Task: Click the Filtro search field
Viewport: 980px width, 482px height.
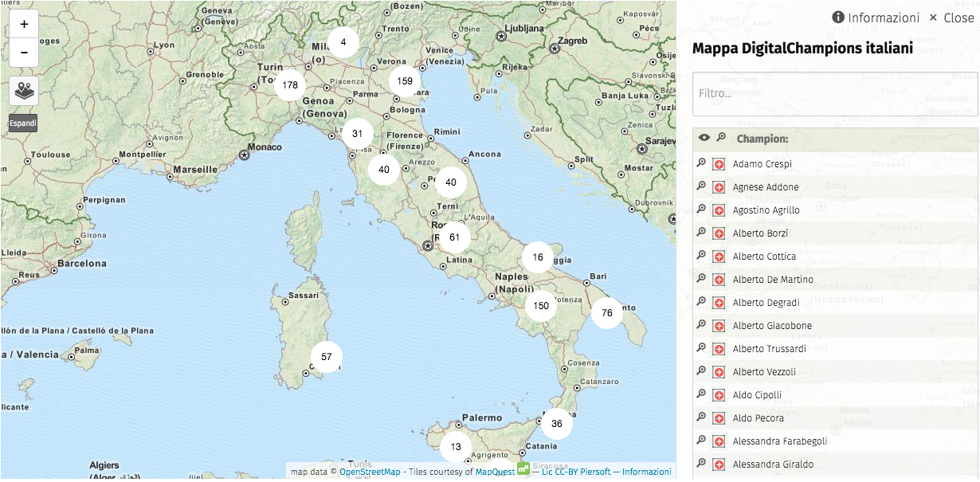Action: pyautogui.click(x=834, y=94)
